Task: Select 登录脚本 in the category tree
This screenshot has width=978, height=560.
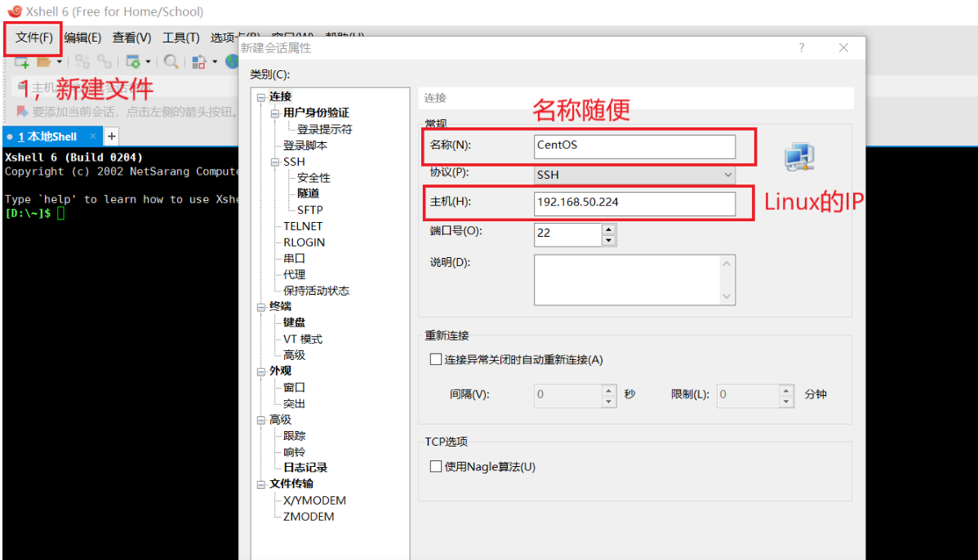Action: [305, 145]
